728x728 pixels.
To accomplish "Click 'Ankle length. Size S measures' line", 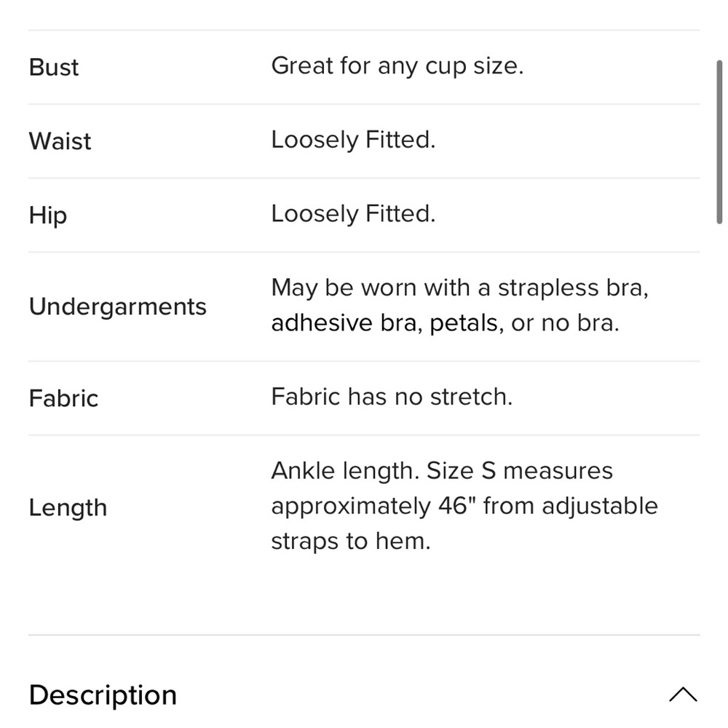I will pyautogui.click(x=442, y=472).
